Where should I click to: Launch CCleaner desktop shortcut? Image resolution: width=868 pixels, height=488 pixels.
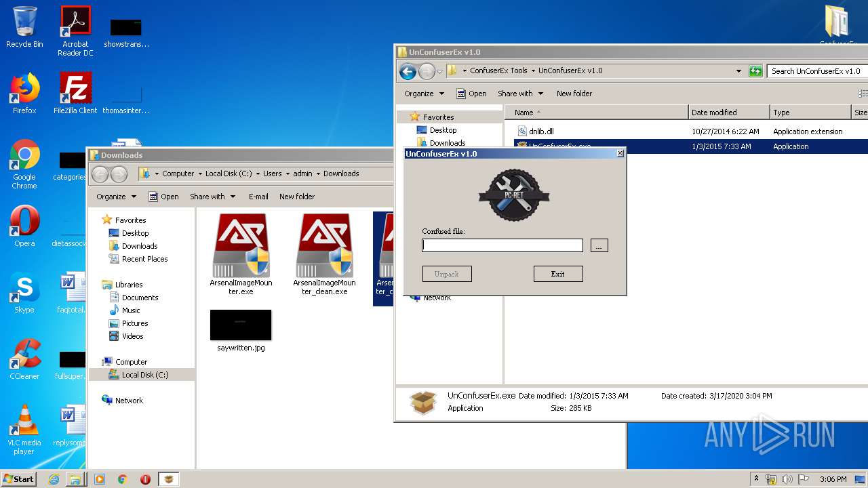(24, 359)
